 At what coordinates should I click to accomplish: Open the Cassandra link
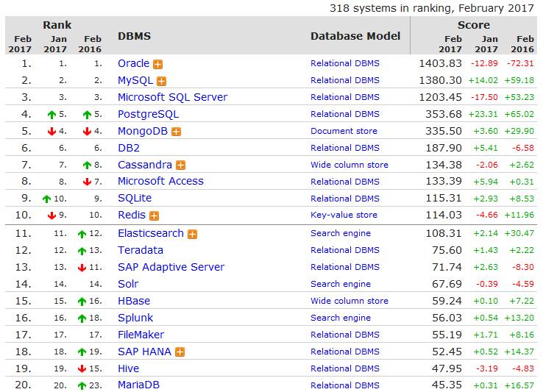145,165
